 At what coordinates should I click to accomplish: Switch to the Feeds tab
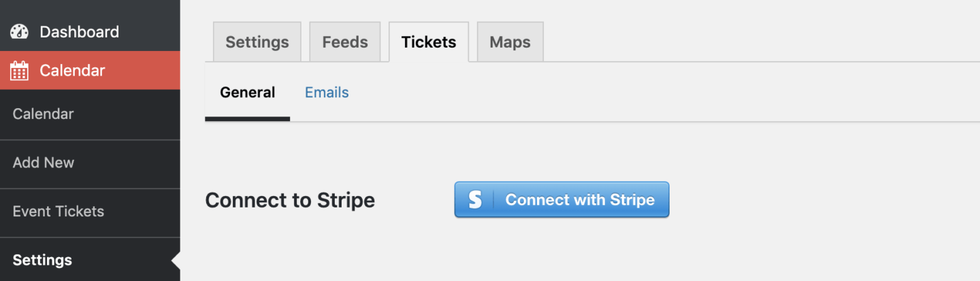(x=345, y=42)
